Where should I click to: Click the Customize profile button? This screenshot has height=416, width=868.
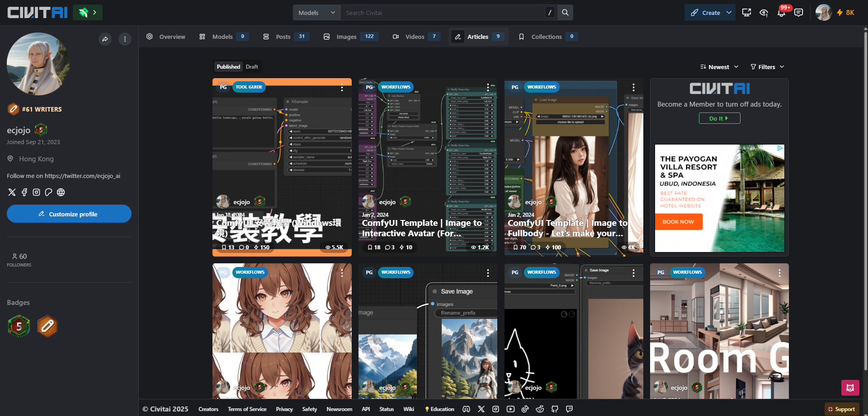point(69,214)
